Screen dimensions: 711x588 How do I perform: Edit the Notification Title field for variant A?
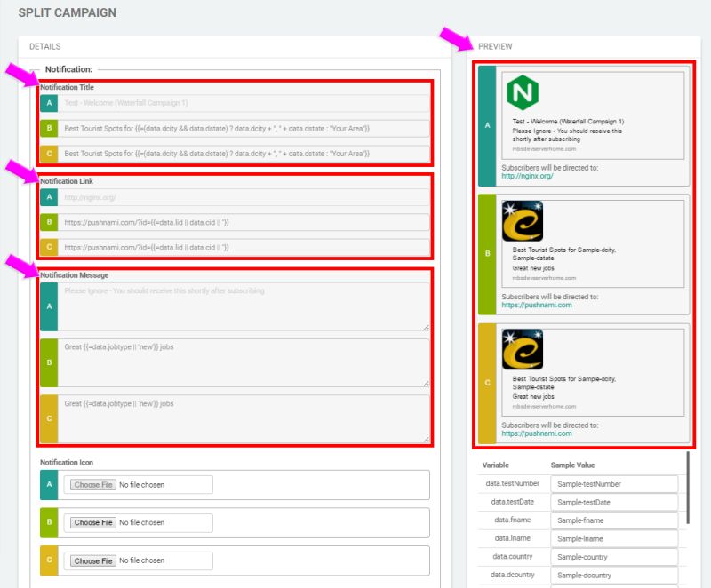click(x=240, y=102)
